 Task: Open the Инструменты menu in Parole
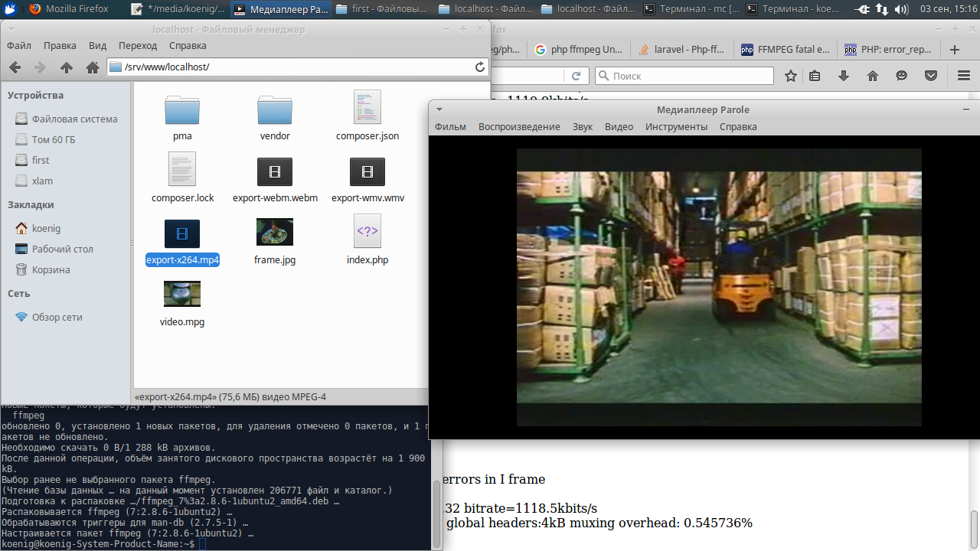coord(676,127)
